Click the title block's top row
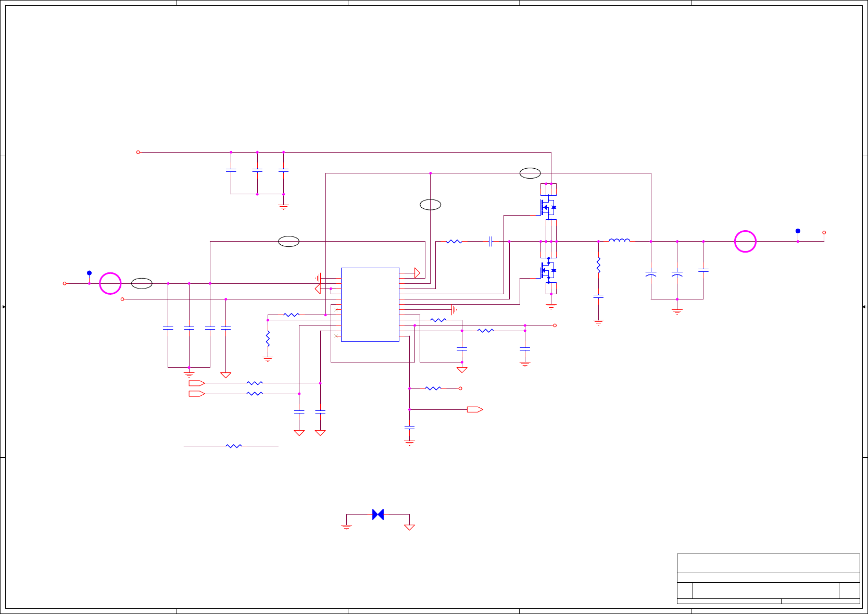The image size is (868, 614). click(768, 563)
